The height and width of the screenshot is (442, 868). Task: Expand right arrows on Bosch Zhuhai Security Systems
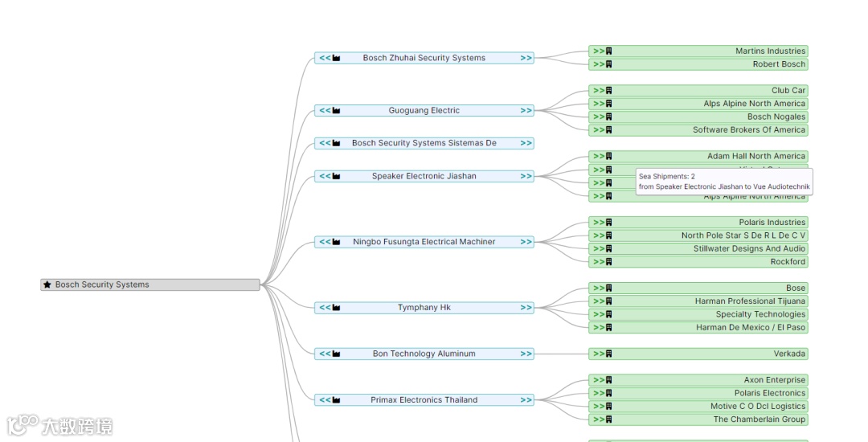click(x=526, y=58)
